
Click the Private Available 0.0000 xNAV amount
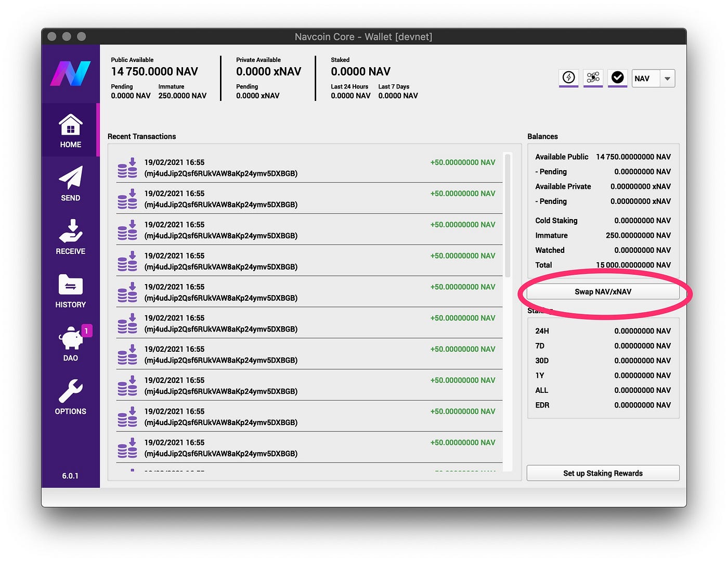269,71
